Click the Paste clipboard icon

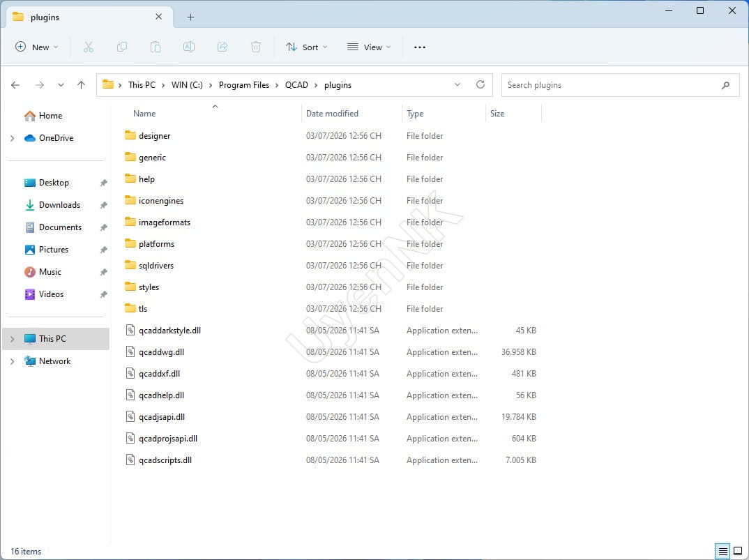tap(156, 47)
